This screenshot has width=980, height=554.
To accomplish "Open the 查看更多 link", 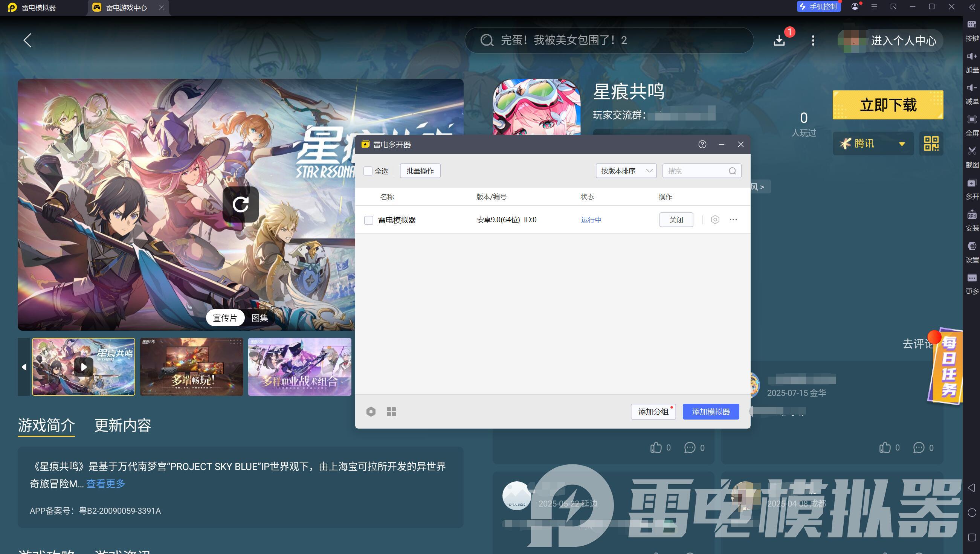I will (x=106, y=484).
